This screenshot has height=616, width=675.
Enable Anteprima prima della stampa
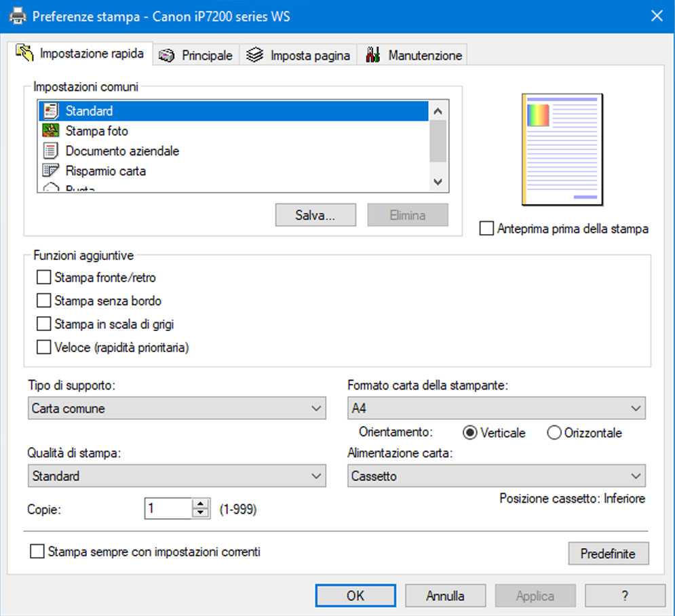pyautogui.click(x=486, y=228)
